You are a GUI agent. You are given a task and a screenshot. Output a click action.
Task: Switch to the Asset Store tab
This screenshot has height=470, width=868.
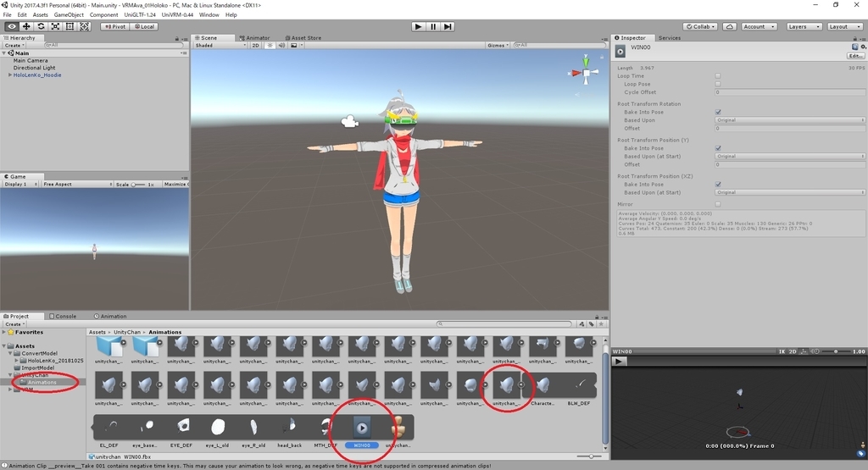pos(303,38)
